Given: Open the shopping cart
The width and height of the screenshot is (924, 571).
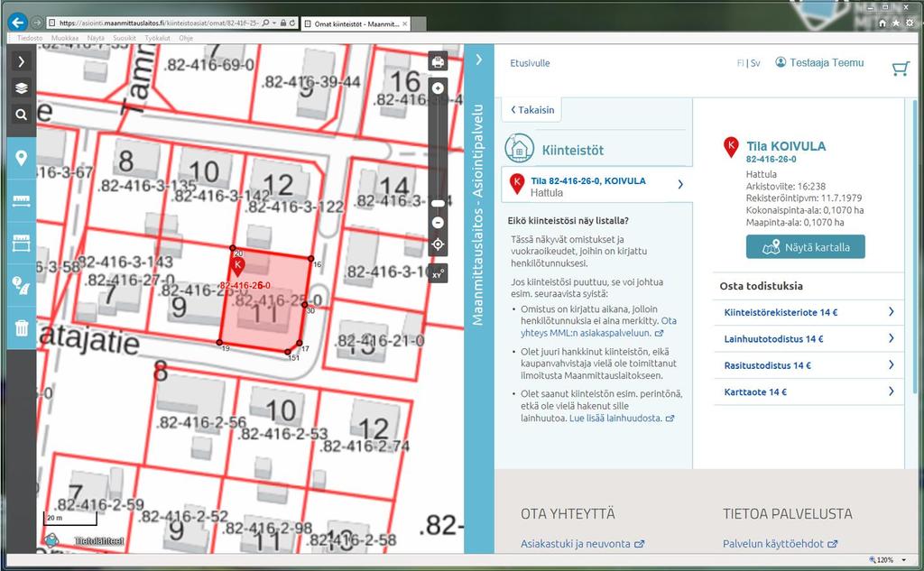Looking at the screenshot, I should tap(901, 69).
